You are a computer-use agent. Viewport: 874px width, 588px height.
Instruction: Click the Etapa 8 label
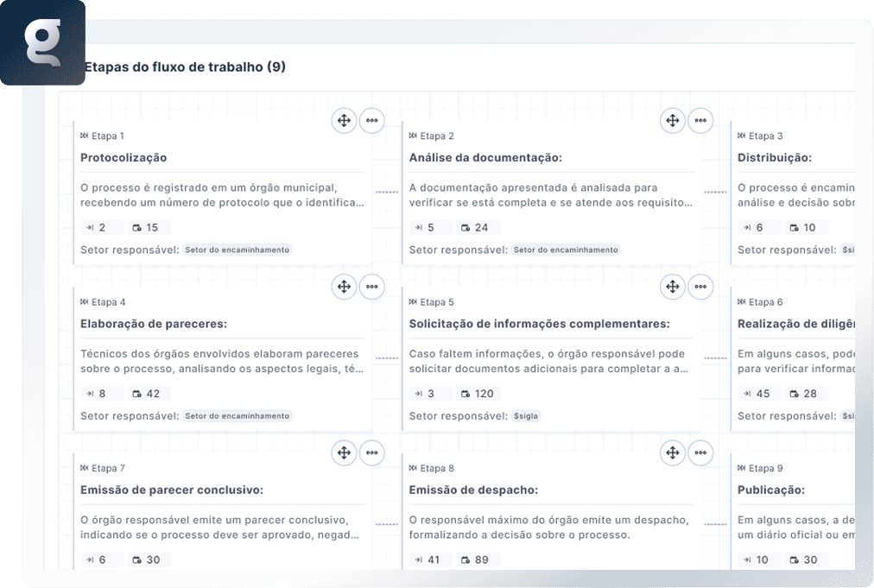tap(437, 468)
